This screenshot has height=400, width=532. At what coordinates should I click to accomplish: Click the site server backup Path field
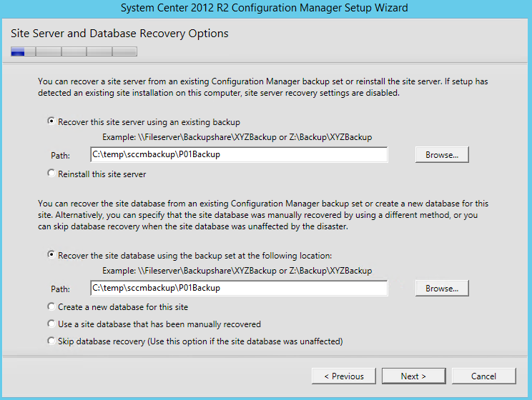point(239,154)
